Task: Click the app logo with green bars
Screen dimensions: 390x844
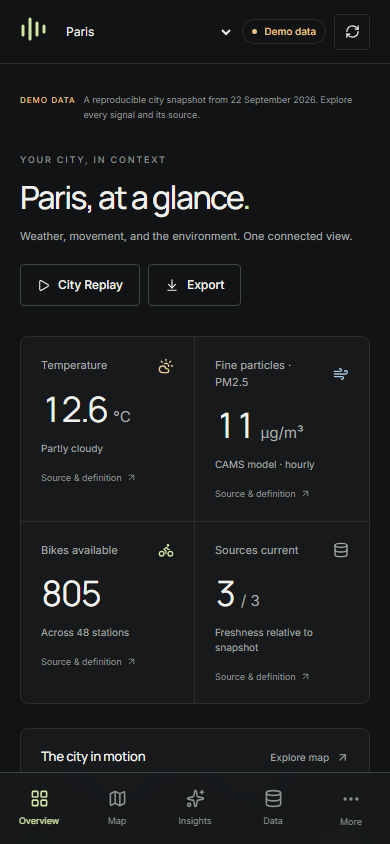Action: 33,29
